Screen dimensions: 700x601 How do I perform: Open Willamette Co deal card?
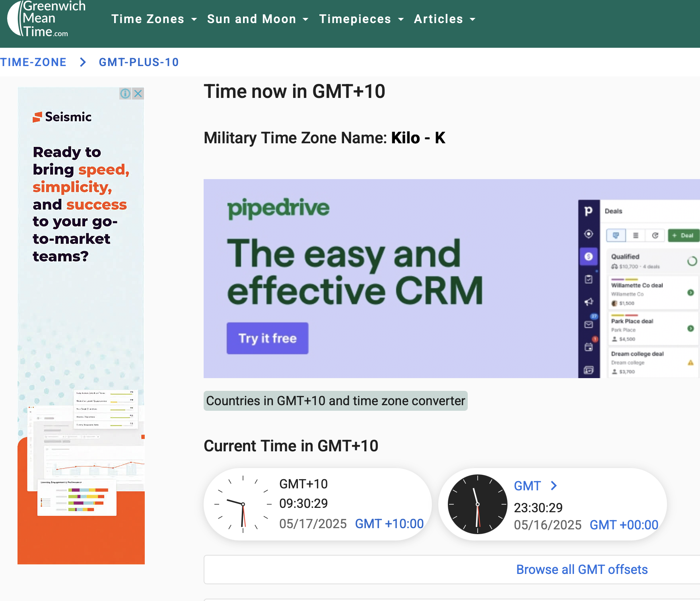point(653,294)
